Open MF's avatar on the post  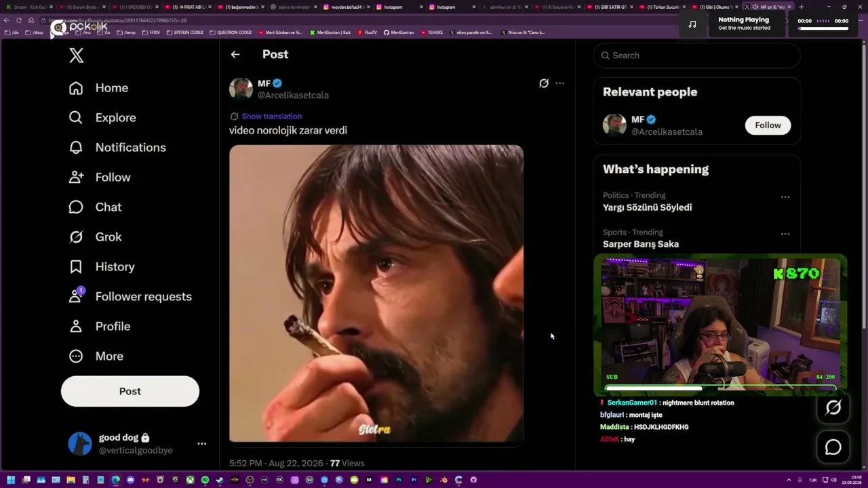click(x=241, y=89)
